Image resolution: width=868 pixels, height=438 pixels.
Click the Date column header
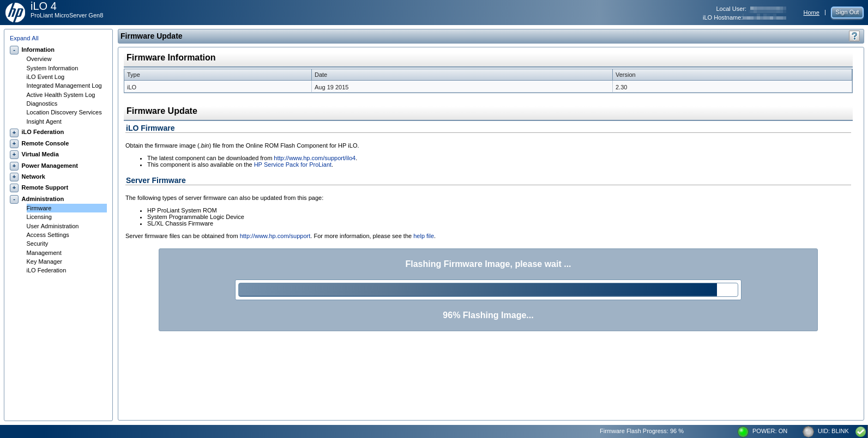click(462, 75)
